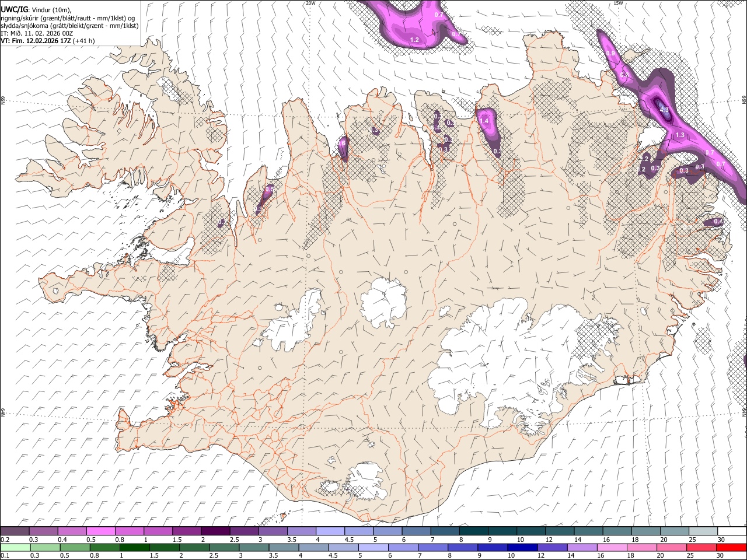The height and width of the screenshot is (560, 747).
Task: Click the '0.5' value label on the map
Action: [x=270, y=189]
